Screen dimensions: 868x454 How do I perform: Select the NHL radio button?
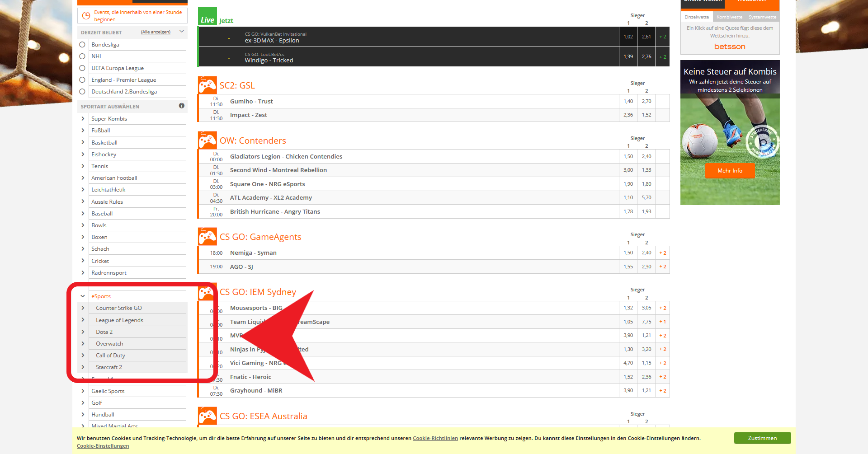82,56
